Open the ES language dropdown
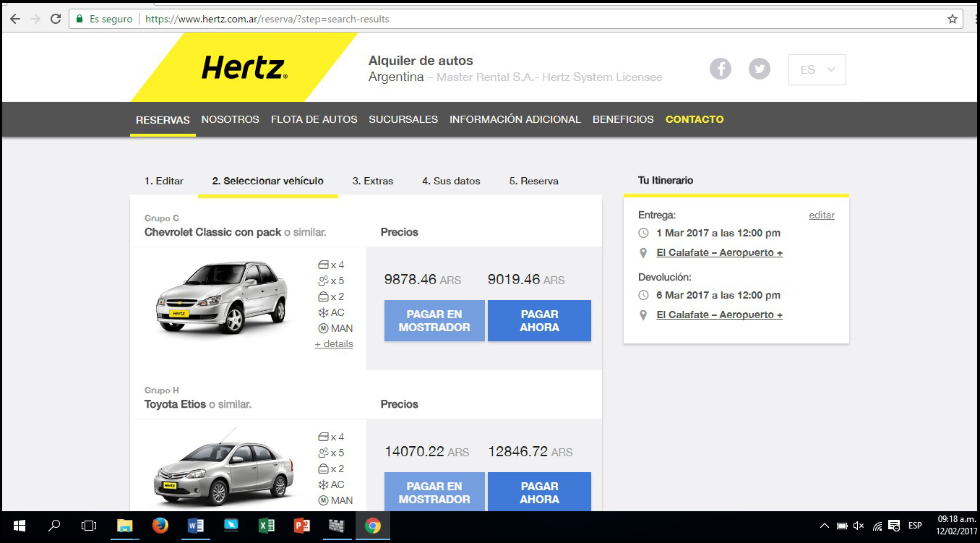 click(817, 70)
